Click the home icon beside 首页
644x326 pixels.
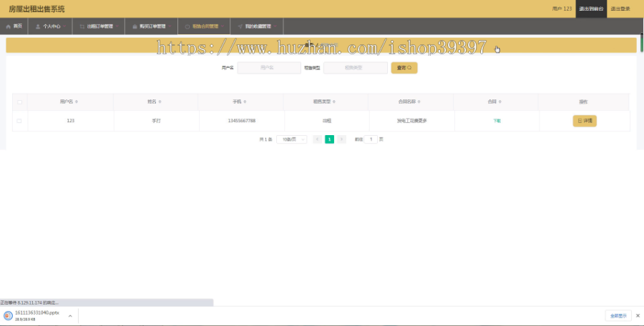(8, 26)
